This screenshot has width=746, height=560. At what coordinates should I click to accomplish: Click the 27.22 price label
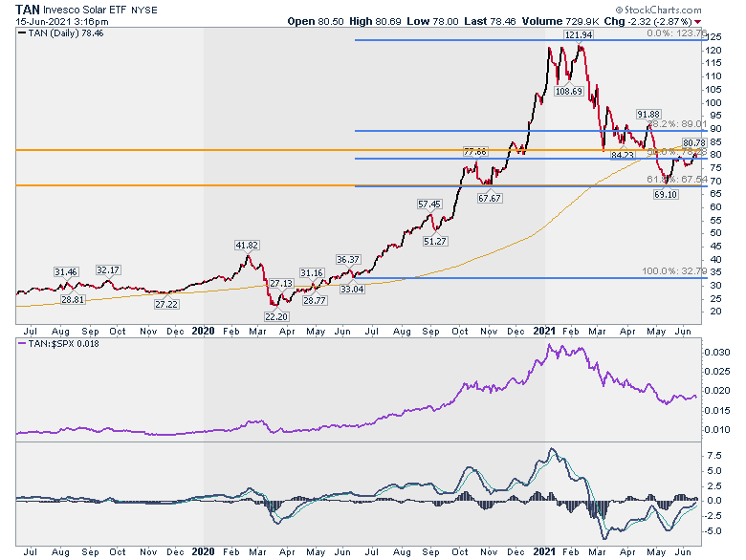point(166,304)
